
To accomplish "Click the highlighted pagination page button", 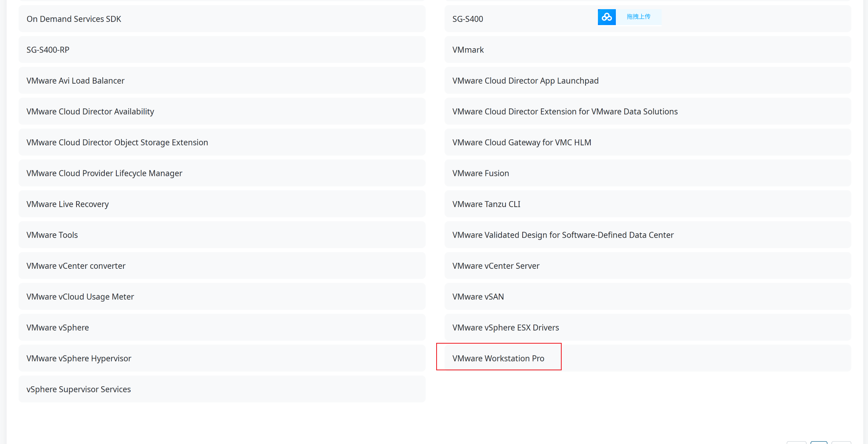I will click(x=819, y=443).
